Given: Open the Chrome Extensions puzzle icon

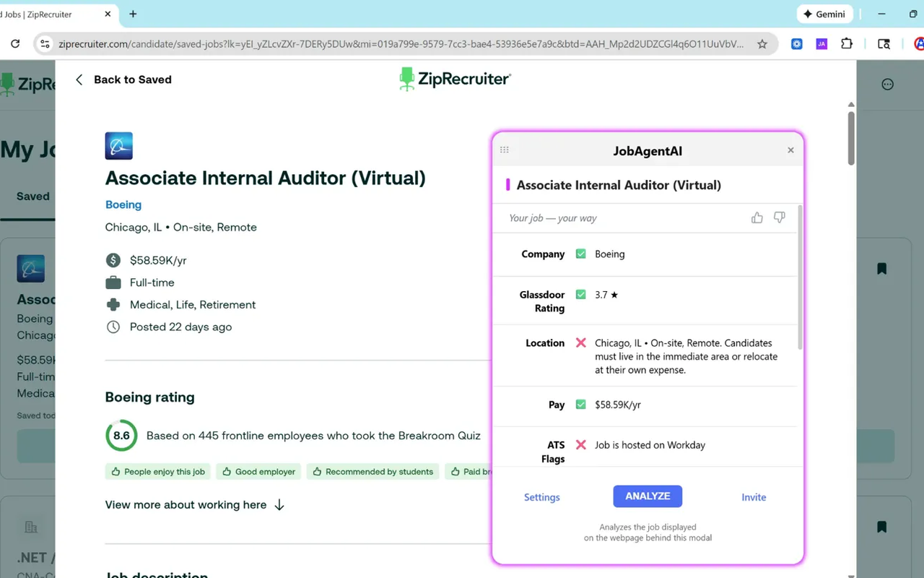Looking at the screenshot, I should pyautogui.click(x=847, y=44).
